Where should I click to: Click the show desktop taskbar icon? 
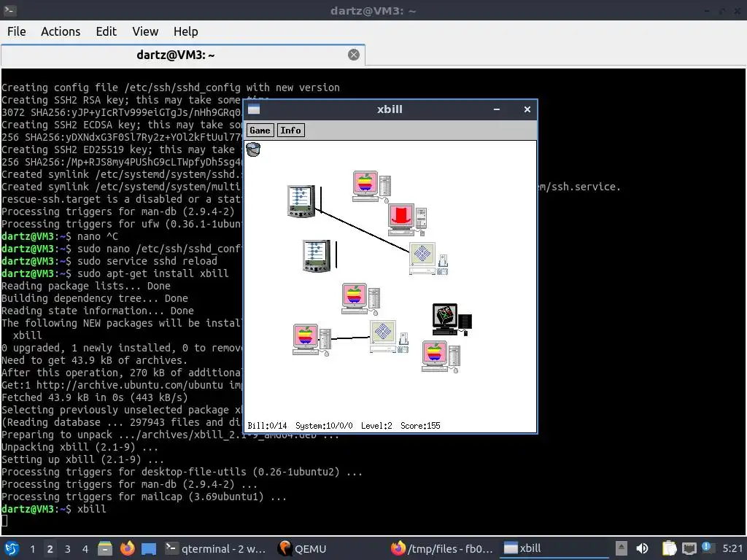149,548
